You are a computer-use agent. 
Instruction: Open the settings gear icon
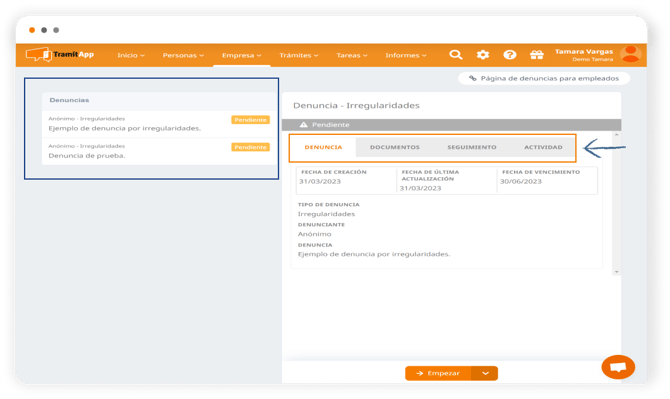483,55
